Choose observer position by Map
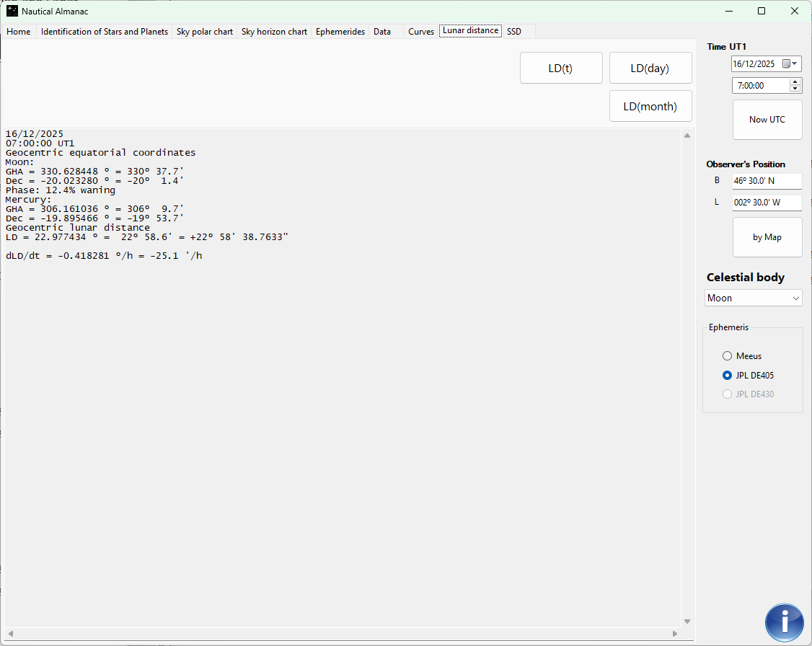 pos(767,237)
